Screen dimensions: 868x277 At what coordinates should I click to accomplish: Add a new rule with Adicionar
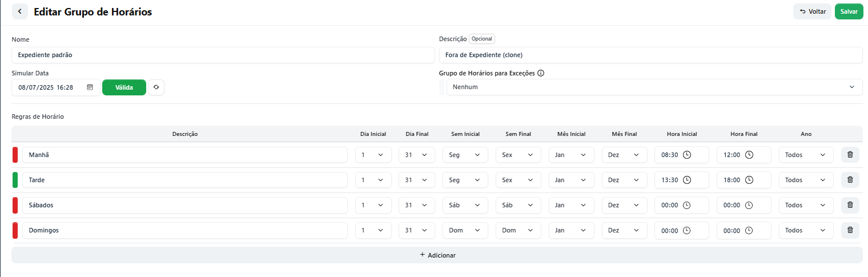pyautogui.click(x=437, y=255)
